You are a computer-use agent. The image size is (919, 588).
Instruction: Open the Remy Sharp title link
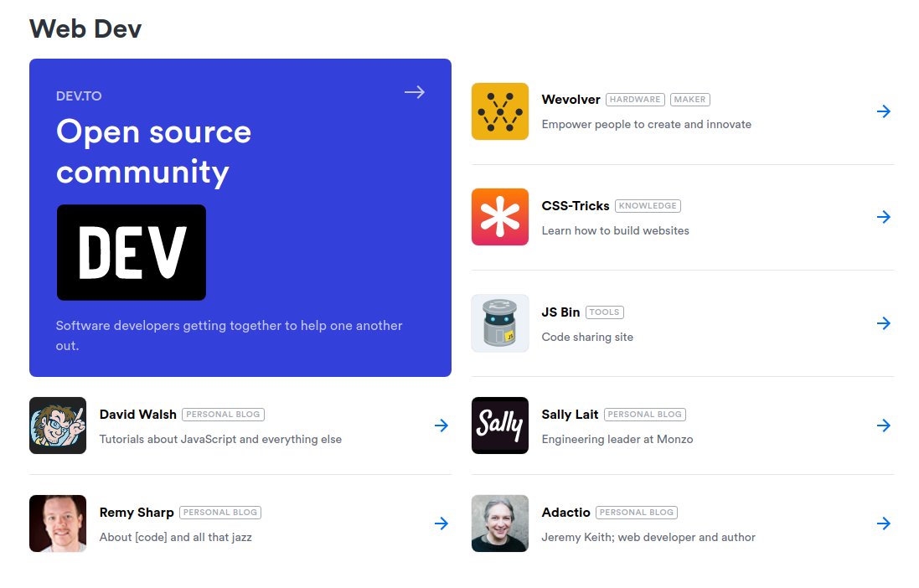click(137, 513)
